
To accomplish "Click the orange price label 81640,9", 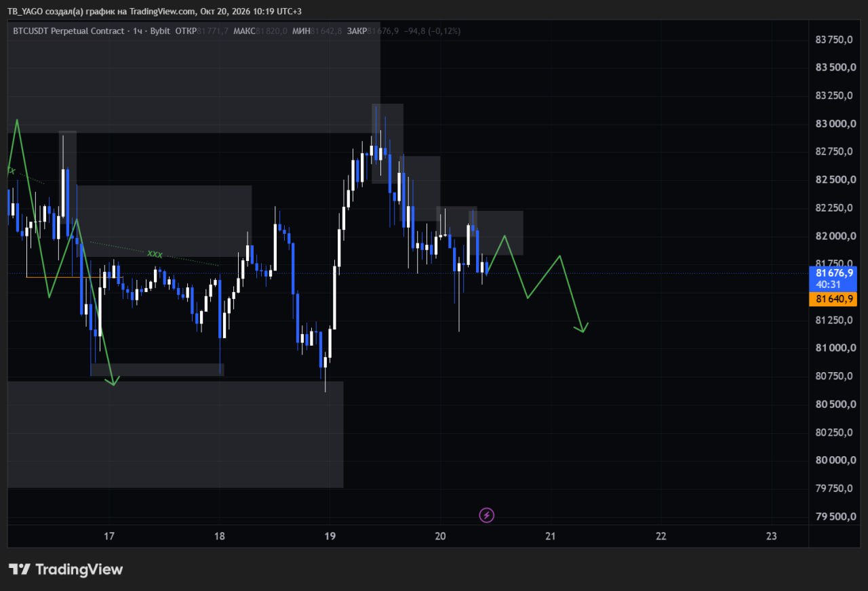I will point(834,299).
